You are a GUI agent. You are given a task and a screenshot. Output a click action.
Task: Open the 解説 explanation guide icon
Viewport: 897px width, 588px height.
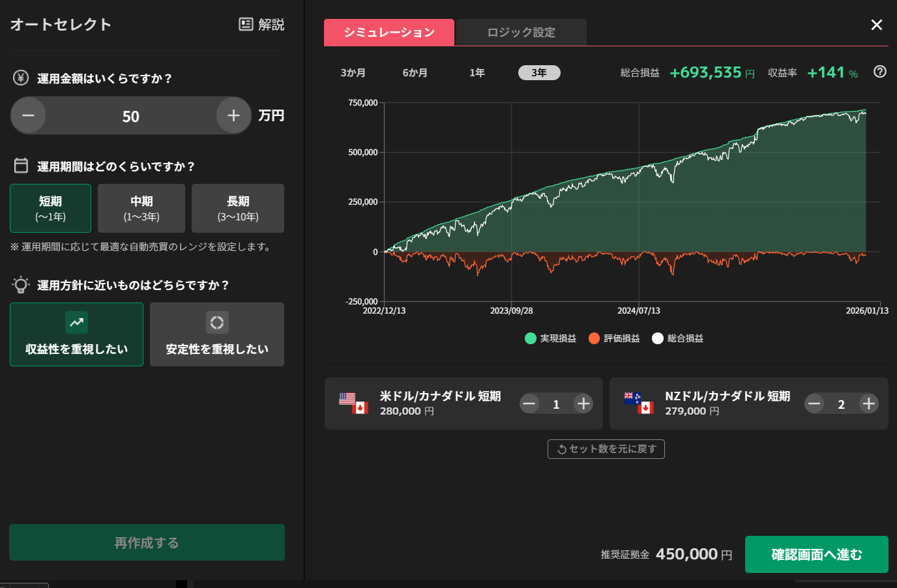(x=246, y=25)
